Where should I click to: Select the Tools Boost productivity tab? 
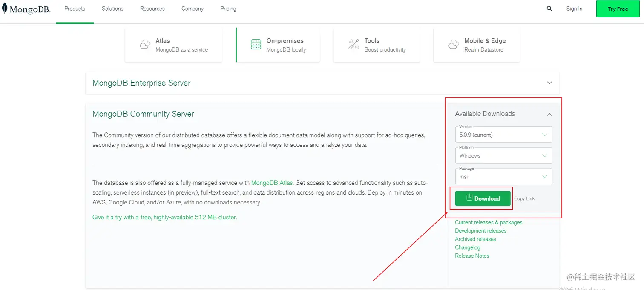377,45
